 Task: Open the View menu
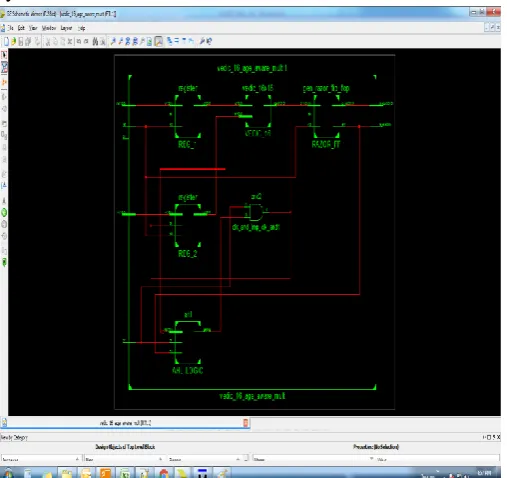click(x=33, y=28)
